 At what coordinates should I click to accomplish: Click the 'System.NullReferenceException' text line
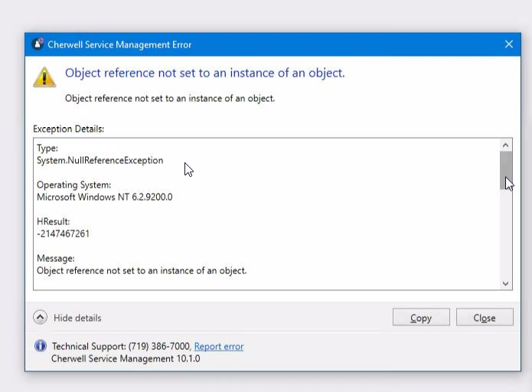coord(100,161)
